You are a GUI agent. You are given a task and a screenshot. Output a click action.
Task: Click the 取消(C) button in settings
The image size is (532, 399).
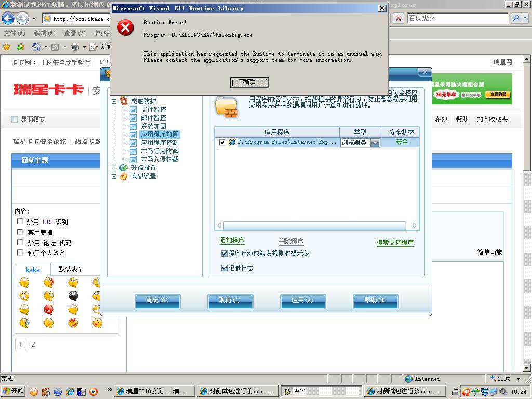coord(230,301)
